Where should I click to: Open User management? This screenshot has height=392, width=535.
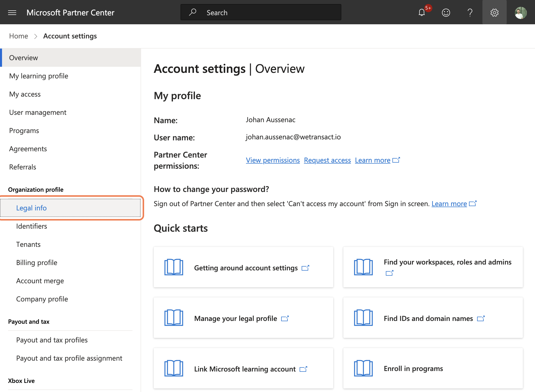click(x=71, y=112)
